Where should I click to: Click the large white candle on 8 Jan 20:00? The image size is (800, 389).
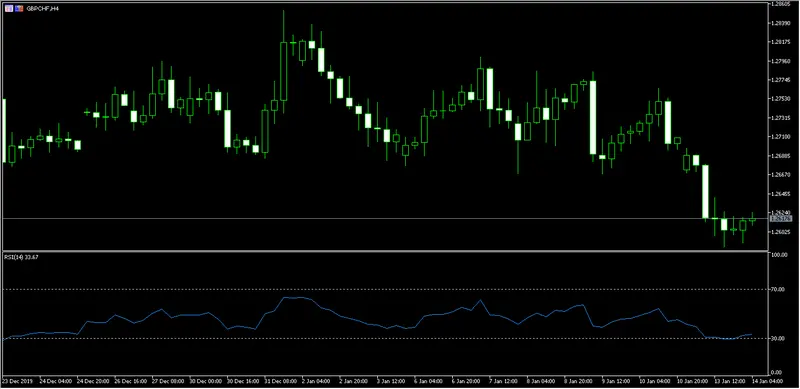(593, 117)
